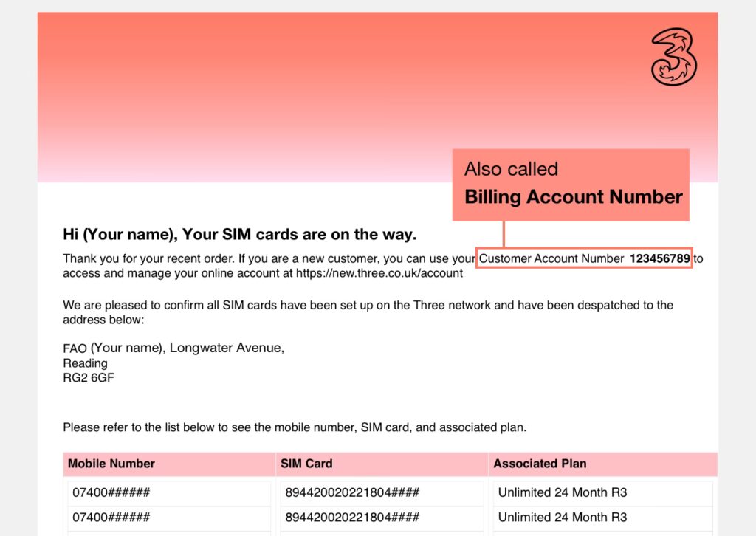756x536 pixels.
Task: Click the SIM Card column header
Action: [x=306, y=464]
